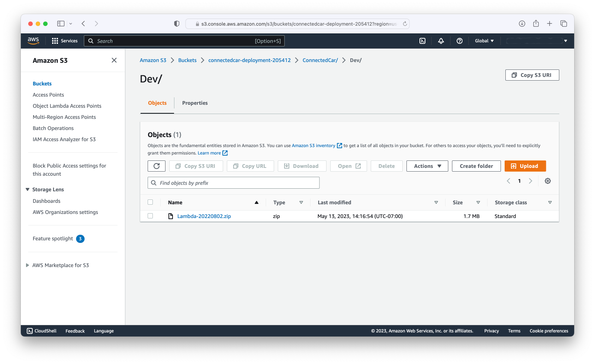Open the notifications bell
The image size is (595, 364).
(x=441, y=41)
